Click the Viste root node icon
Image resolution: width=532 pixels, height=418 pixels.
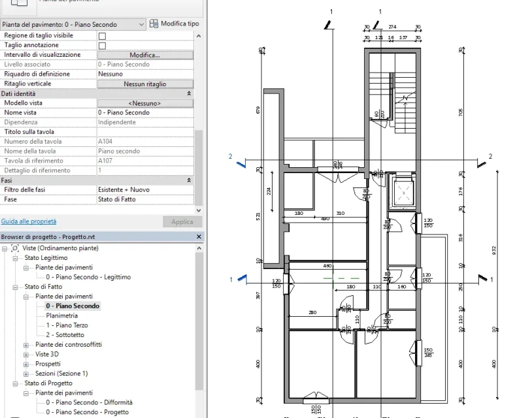15,248
